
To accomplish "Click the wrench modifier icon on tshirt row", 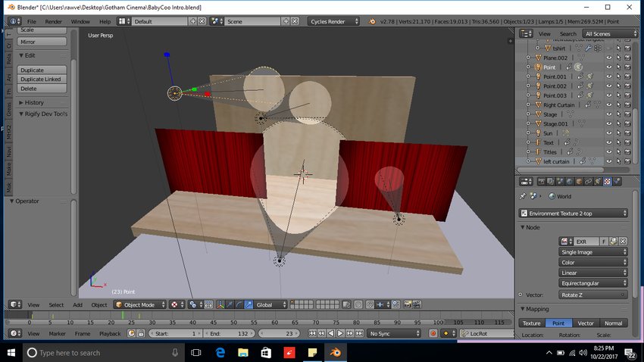I will click(x=588, y=48).
